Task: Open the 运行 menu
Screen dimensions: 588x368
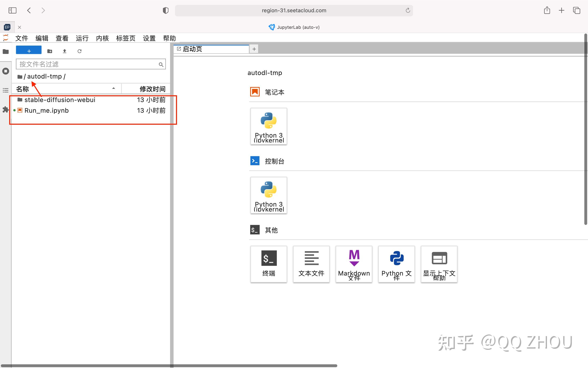Action: point(82,38)
